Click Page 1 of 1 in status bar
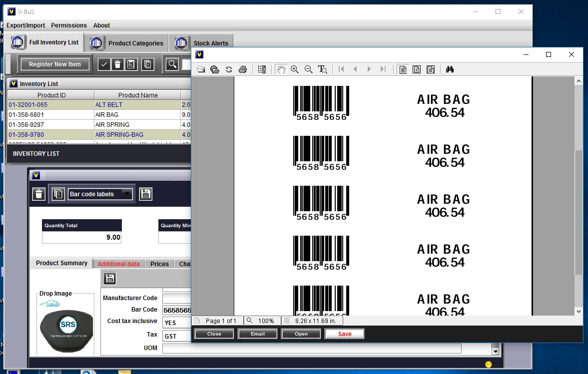Viewport: 588px width, 374px height. 221,321
